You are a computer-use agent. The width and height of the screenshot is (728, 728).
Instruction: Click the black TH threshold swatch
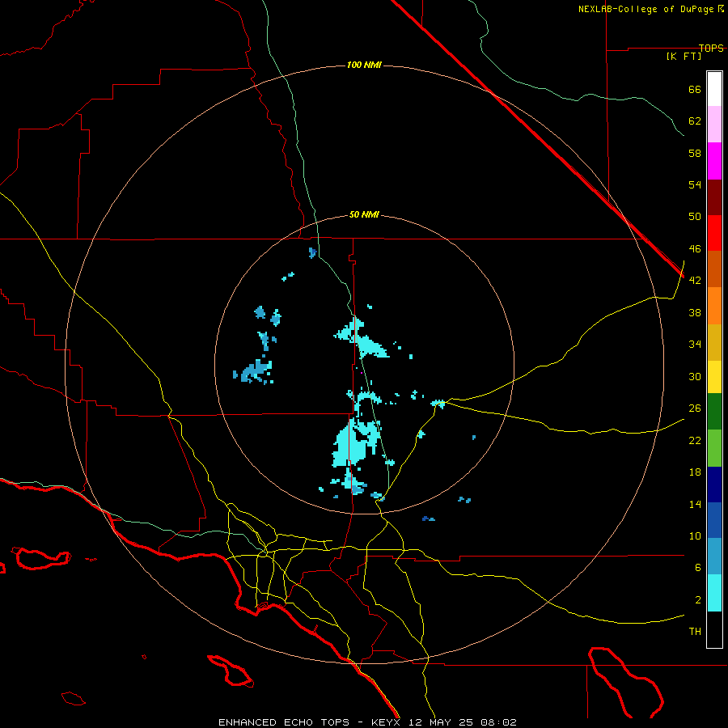pos(714,629)
